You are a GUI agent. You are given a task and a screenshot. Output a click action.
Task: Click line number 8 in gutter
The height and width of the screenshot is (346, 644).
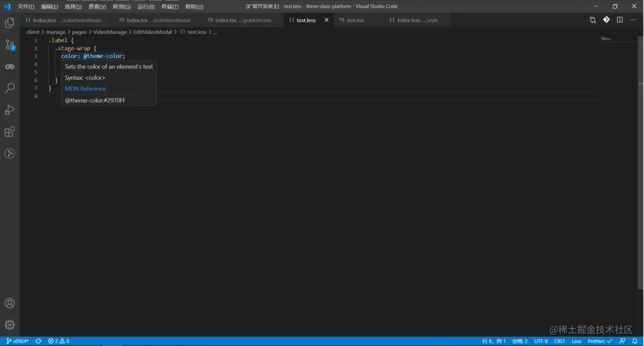[x=35, y=96]
